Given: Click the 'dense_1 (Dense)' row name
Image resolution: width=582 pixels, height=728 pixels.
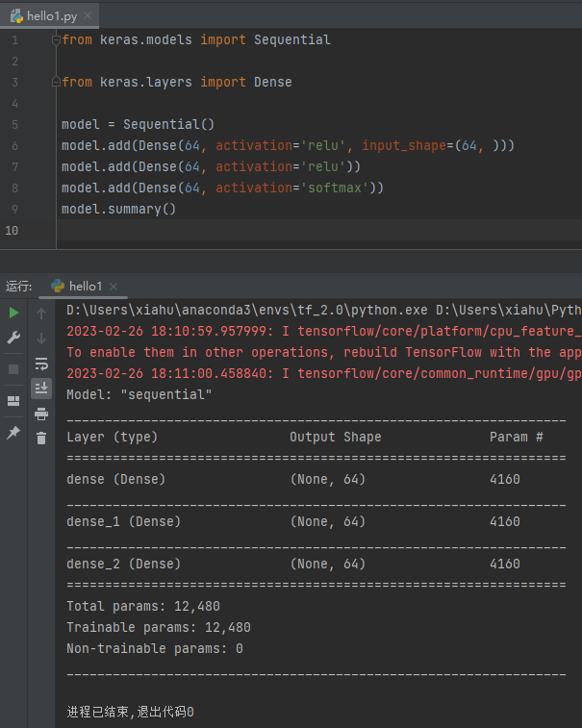Looking at the screenshot, I should click(123, 521).
